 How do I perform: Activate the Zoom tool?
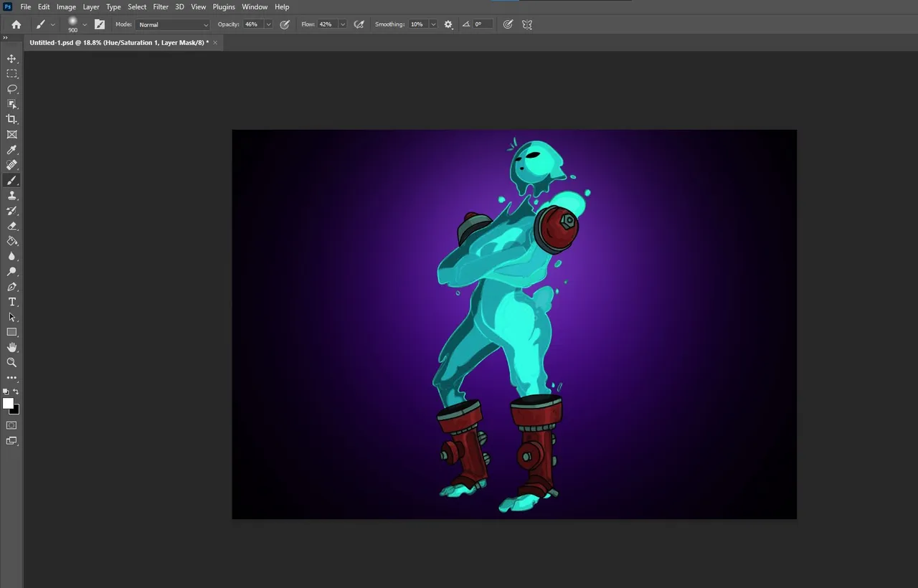click(x=11, y=362)
